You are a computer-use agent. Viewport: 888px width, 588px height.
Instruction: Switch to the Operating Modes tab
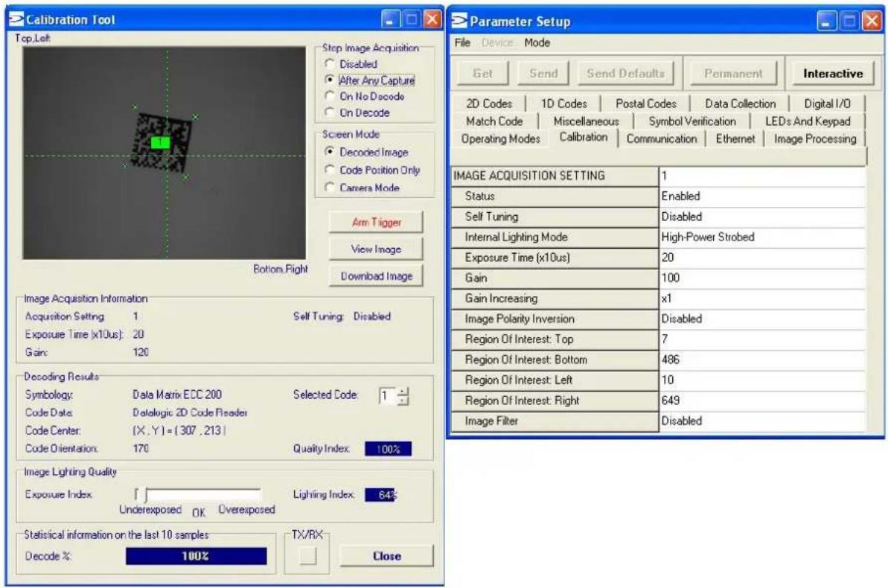[x=501, y=138]
